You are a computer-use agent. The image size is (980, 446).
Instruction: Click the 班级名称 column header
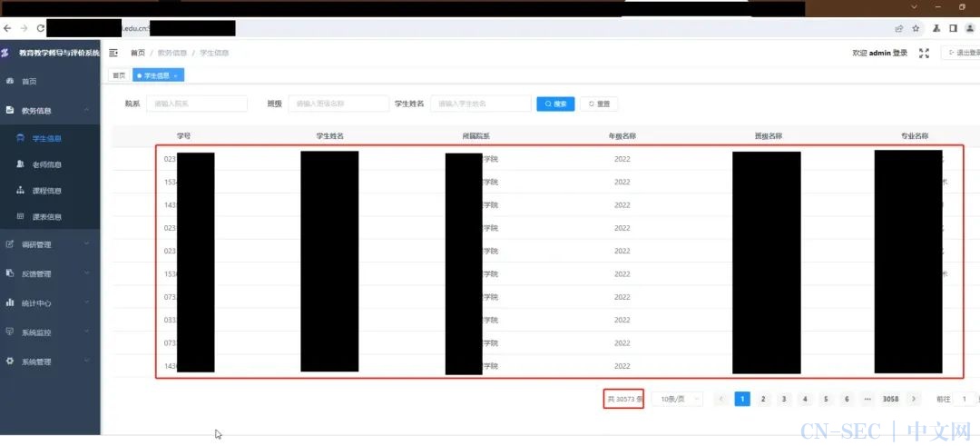click(769, 135)
